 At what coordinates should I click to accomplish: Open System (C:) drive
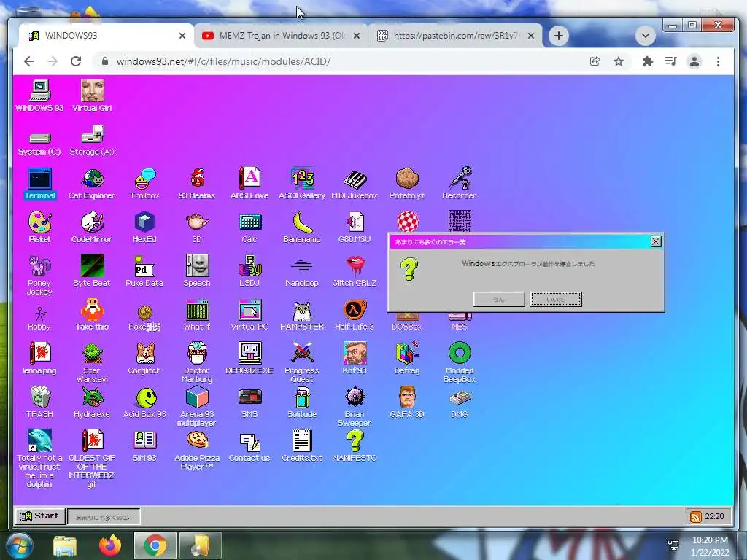[x=39, y=144]
